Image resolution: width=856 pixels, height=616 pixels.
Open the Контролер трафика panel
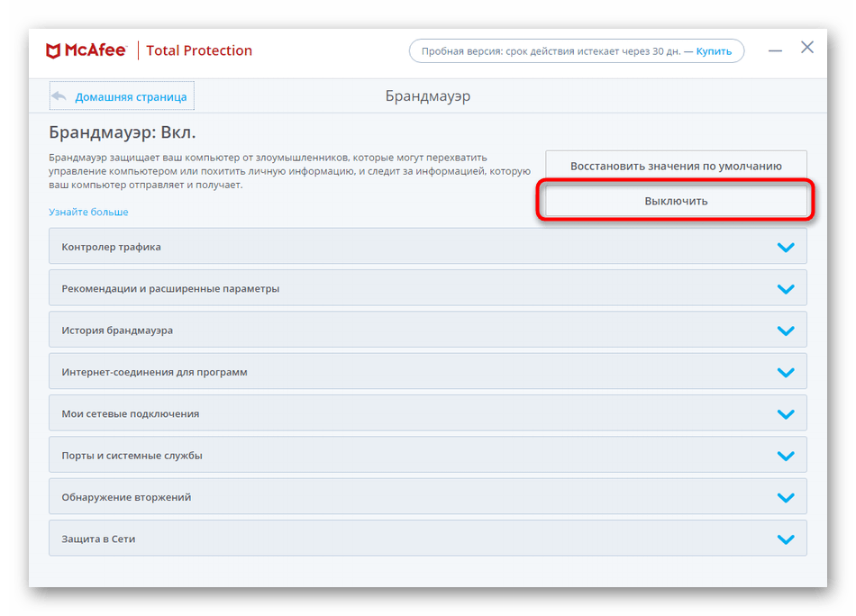coord(427,247)
